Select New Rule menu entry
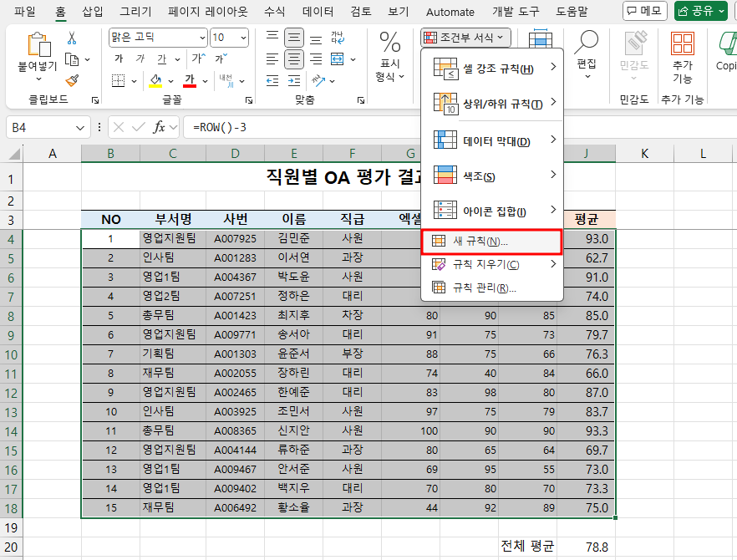The image size is (737, 560). [x=491, y=242]
